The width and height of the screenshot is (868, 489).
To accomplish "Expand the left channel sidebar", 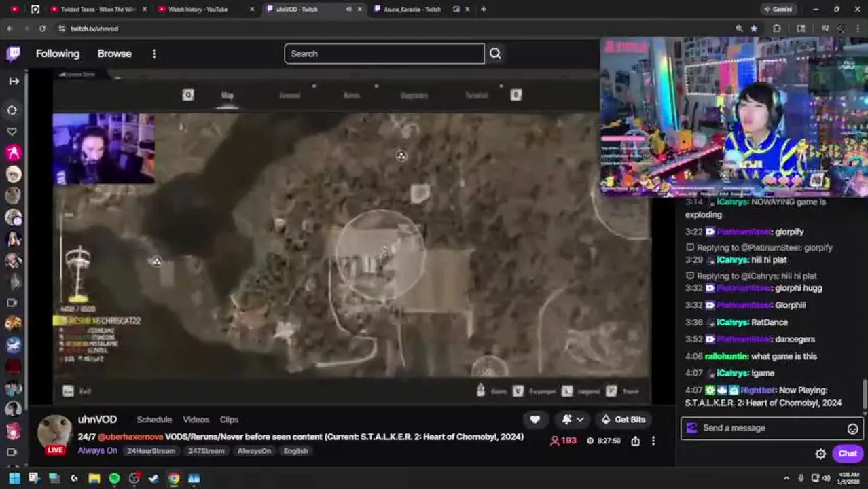I will (14, 81).
